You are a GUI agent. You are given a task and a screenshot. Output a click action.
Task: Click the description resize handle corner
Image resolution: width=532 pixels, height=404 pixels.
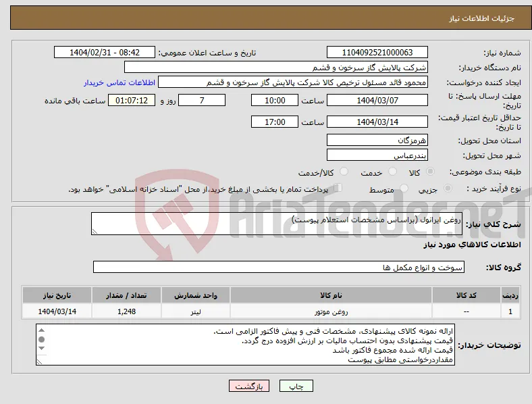click(x=95, y=232)
